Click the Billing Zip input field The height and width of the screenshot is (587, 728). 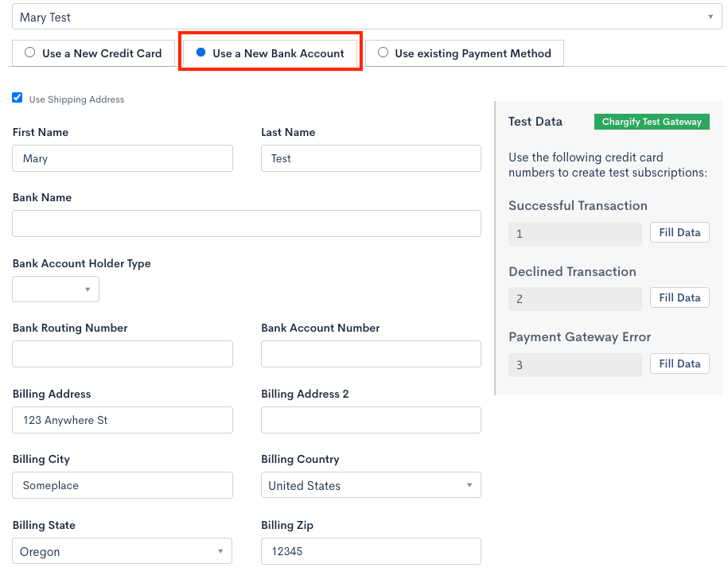pyautogui.click(x=371, y=551)
